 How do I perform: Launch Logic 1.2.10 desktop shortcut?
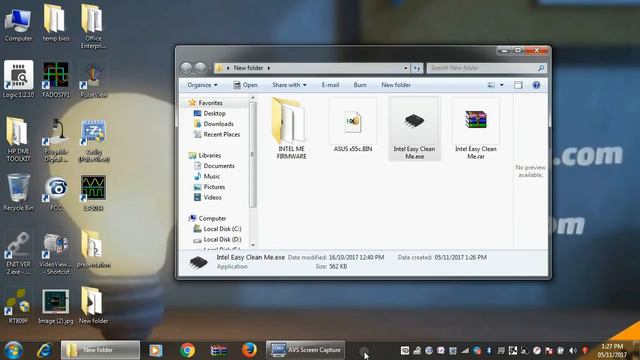coord(18,80)
